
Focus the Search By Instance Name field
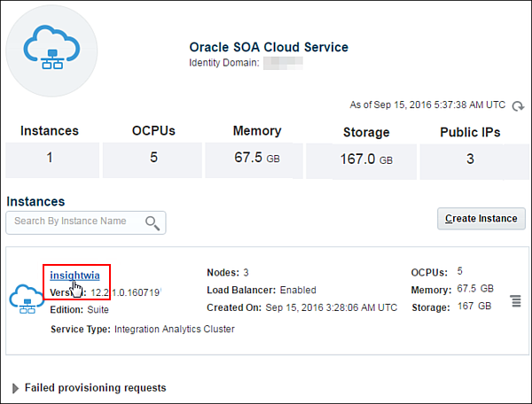tap(75, 221)
